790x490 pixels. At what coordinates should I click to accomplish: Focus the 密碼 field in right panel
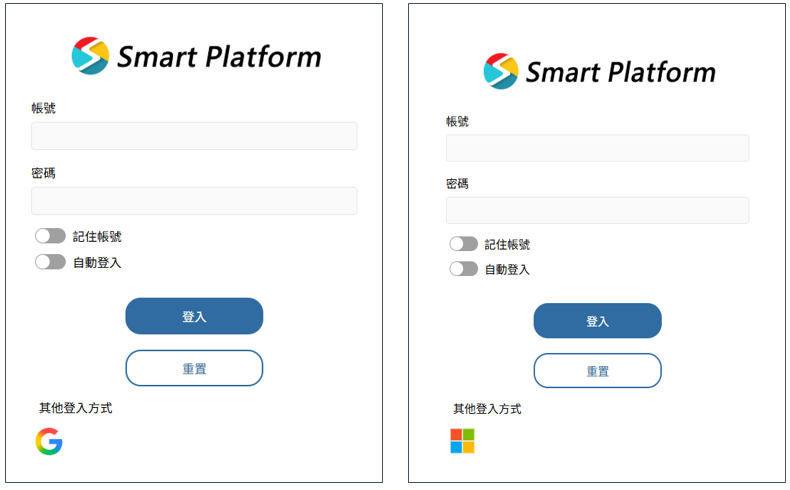[597, 210]
